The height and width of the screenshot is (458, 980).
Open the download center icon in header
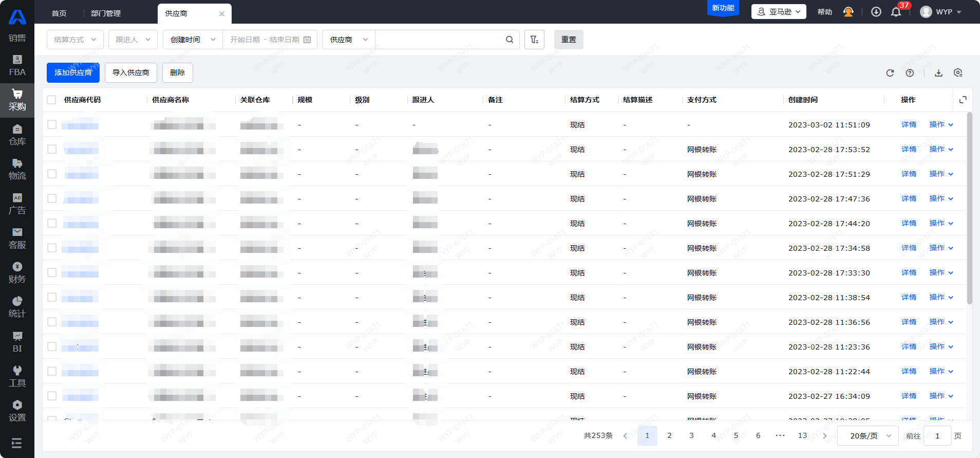[876, 12]
